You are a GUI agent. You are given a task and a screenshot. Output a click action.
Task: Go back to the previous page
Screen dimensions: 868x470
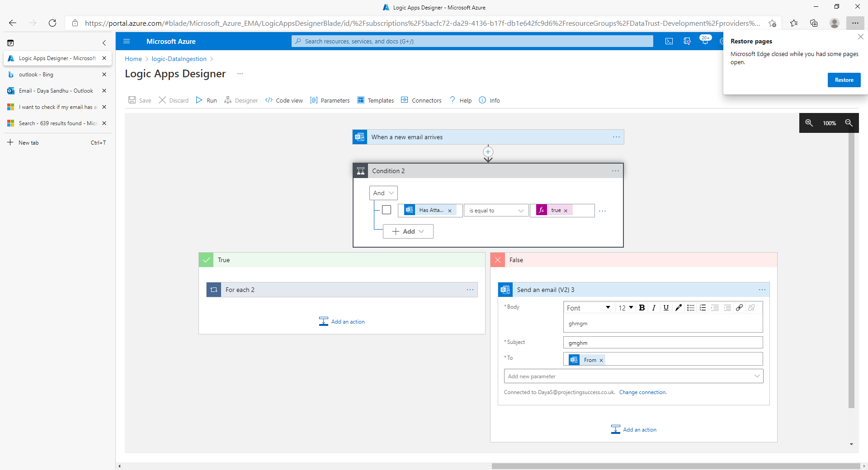13,23
